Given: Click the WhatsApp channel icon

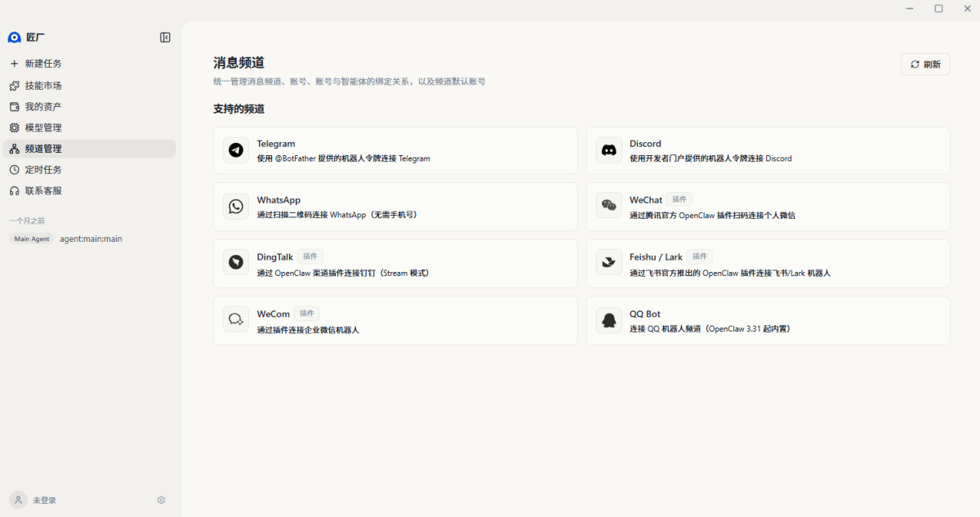Looking at the screenshot, I should (236, 207).
